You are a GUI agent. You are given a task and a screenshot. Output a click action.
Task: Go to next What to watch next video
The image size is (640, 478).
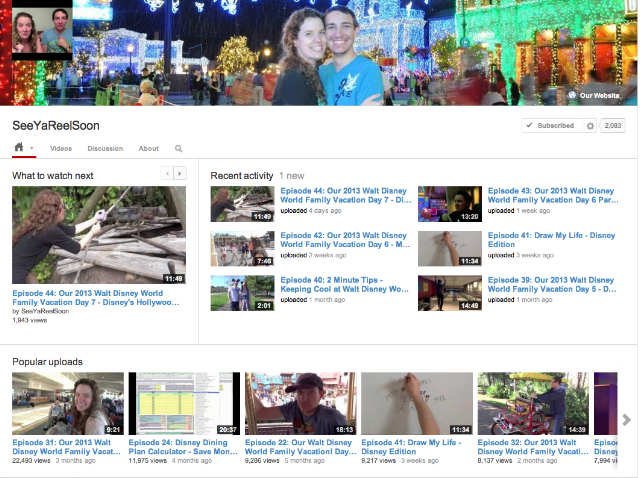point(180,173)
